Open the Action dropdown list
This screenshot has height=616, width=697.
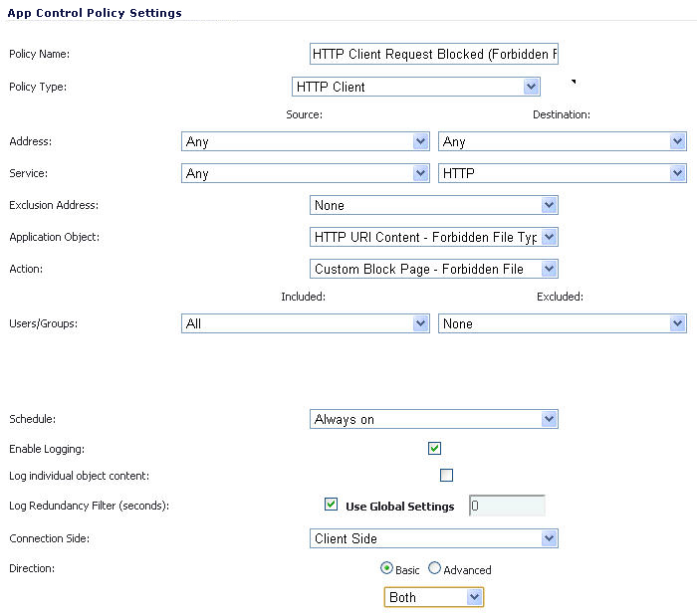click(x=433, y=269)
